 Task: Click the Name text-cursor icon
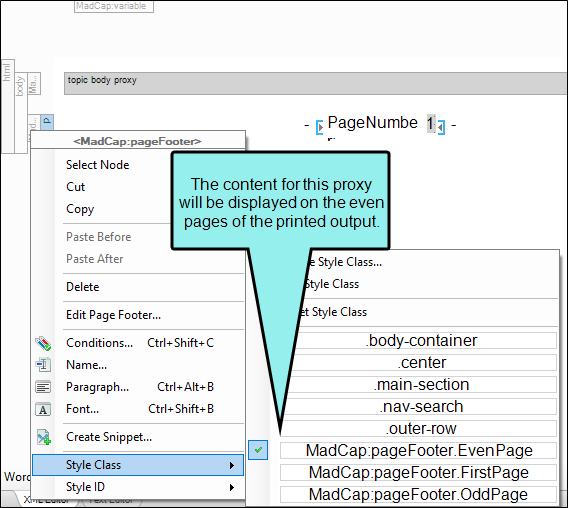(x=43, y=365)
